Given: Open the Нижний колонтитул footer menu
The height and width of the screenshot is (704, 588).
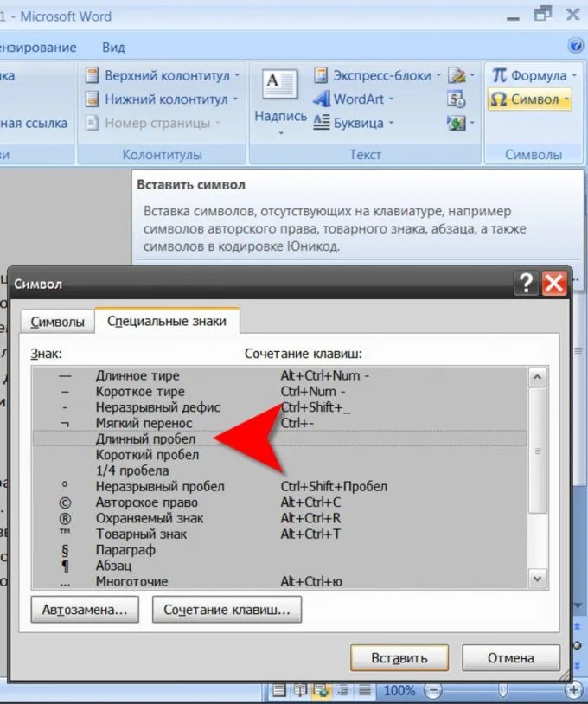Looking at the screenshot, I should [x=162, y=99].
